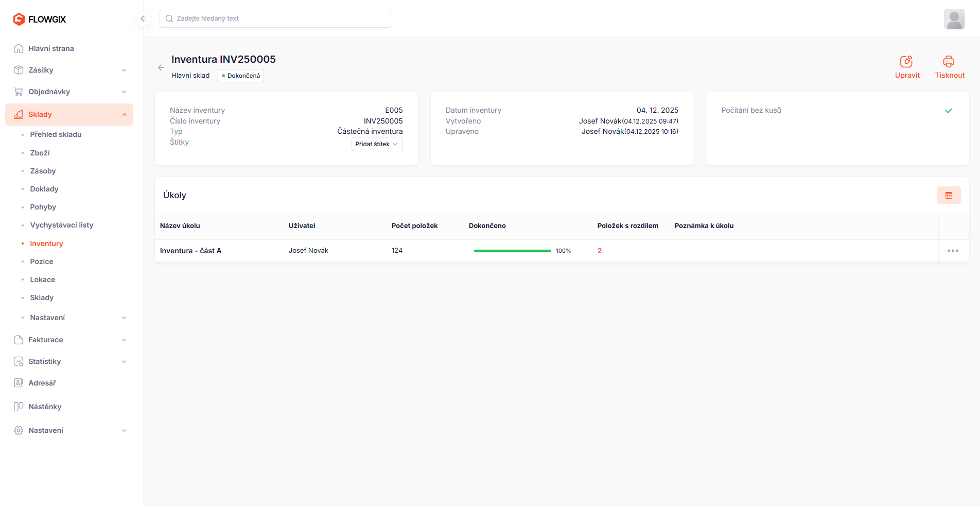The height and width of the screenshot is (507, 980).
Task: Collapse the sidebar with the arrow button
Action: pos(143,19)
